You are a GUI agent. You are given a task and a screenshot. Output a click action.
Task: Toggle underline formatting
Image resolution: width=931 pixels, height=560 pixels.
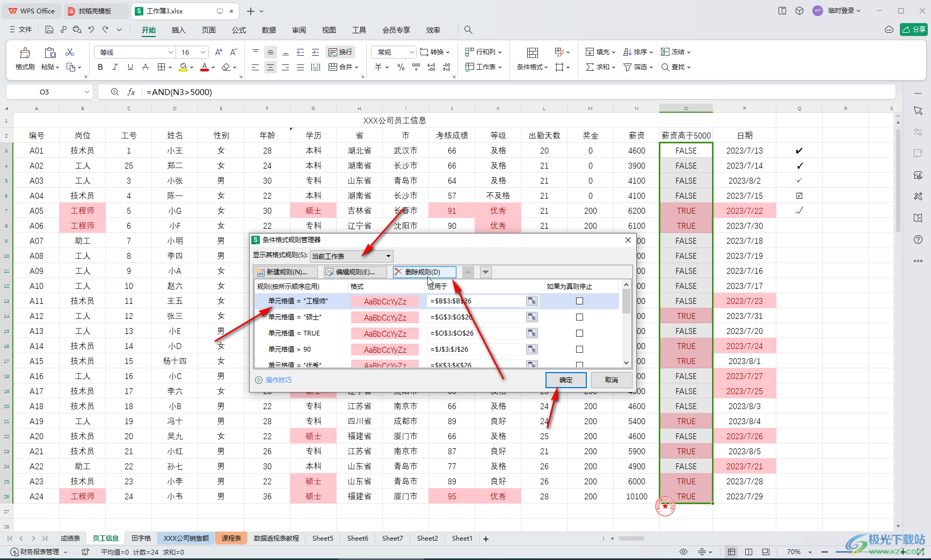[130, 67]
